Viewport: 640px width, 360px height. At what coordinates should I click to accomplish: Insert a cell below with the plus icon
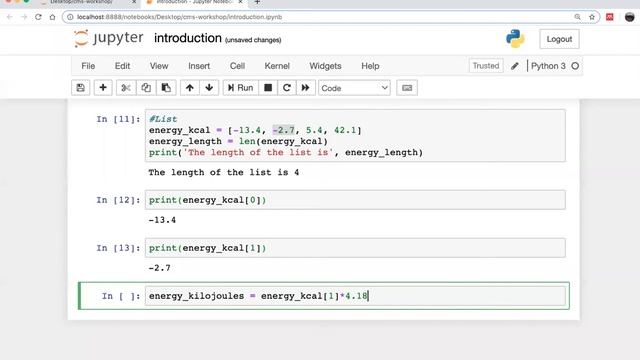[103, 88]
